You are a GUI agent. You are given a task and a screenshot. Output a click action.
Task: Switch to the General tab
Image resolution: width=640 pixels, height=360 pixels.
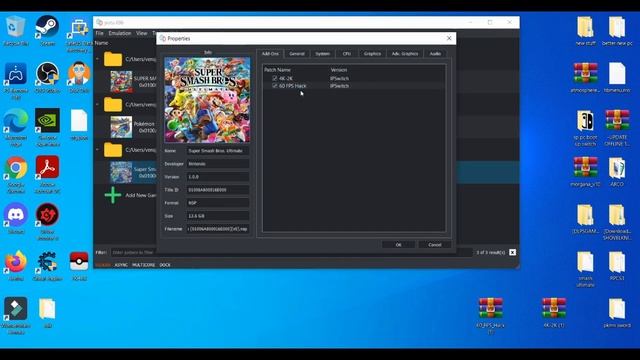pyautogui.click(x=297, y=53)
